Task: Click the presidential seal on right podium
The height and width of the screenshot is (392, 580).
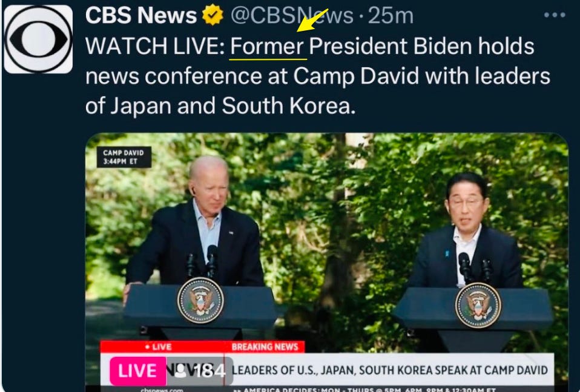Action: [x=478, y=305]
